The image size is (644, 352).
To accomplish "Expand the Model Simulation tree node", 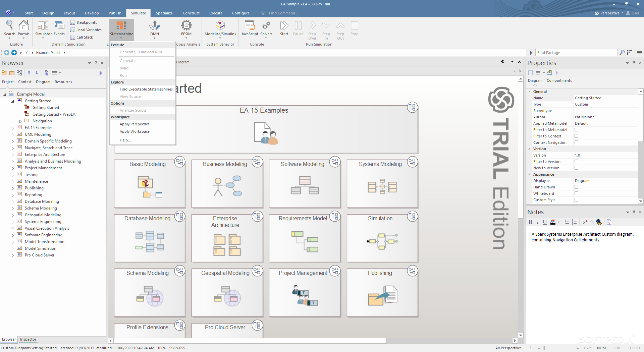I will (x=13, y=249).
